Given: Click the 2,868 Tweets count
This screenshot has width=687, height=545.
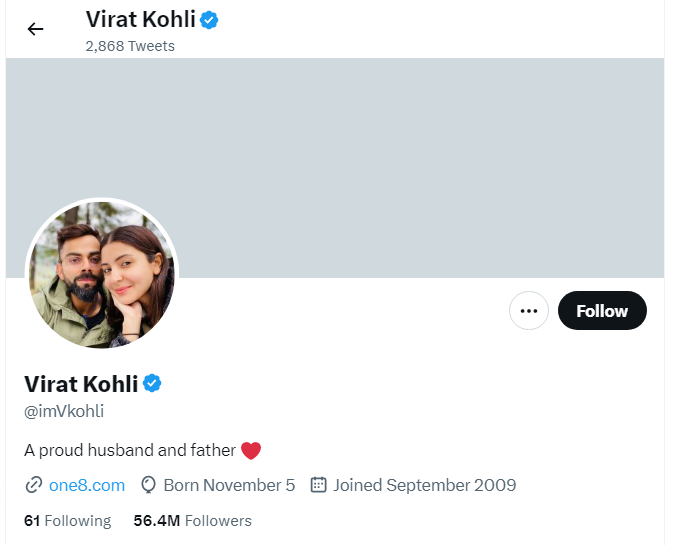Looking at the screenshot, I should click(130, 46).
